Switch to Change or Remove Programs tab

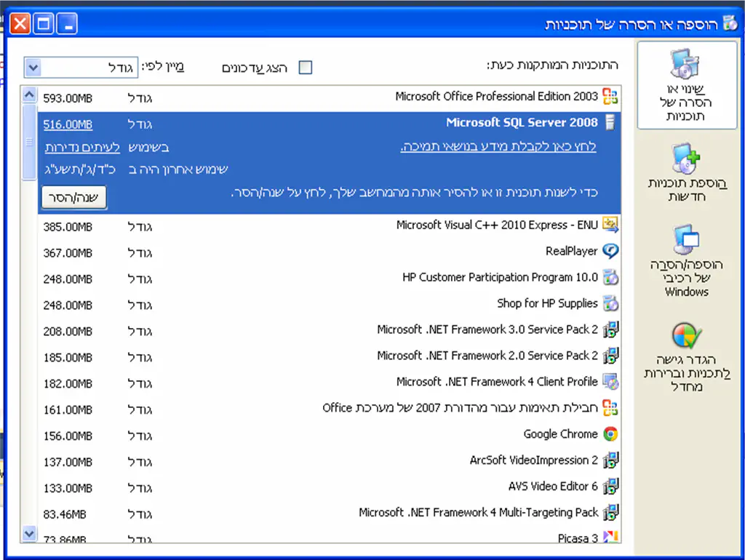point(687,87)
